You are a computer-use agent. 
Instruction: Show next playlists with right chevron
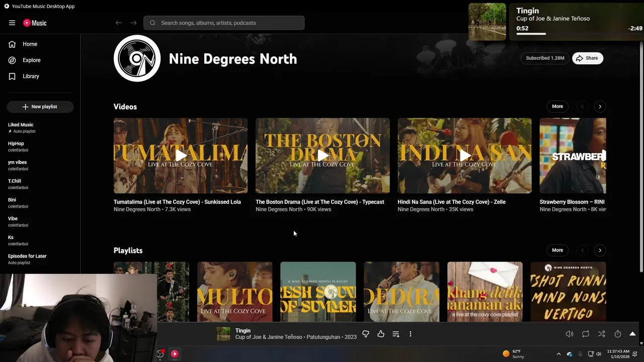(600, 250)
